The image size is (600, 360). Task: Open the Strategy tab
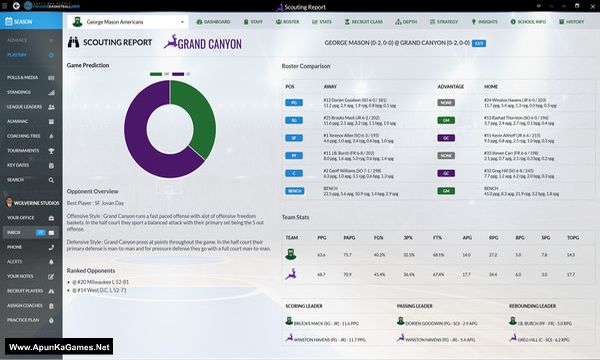point(444,22)
